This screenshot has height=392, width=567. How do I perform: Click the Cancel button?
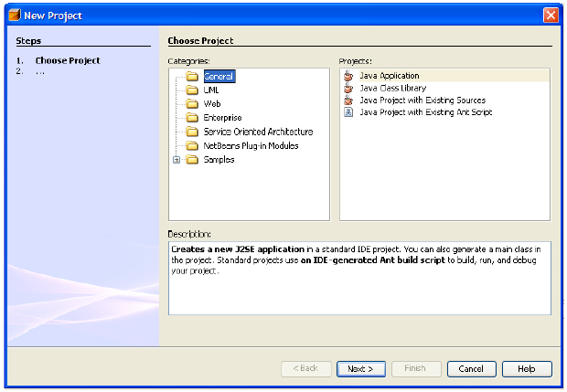(472, 369)
